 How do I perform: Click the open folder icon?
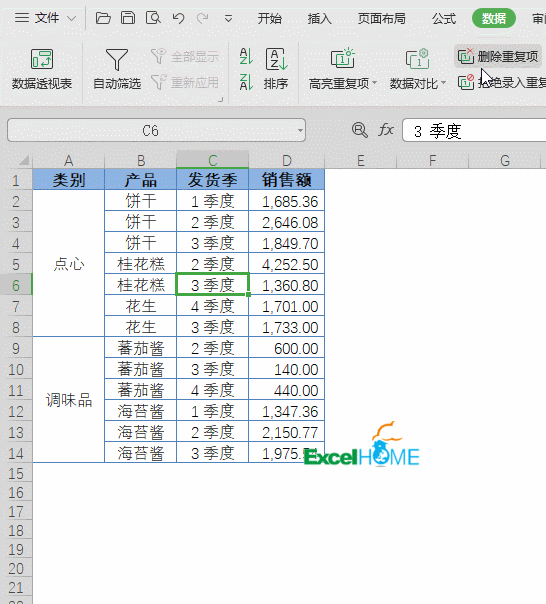(x=103, y=18)
